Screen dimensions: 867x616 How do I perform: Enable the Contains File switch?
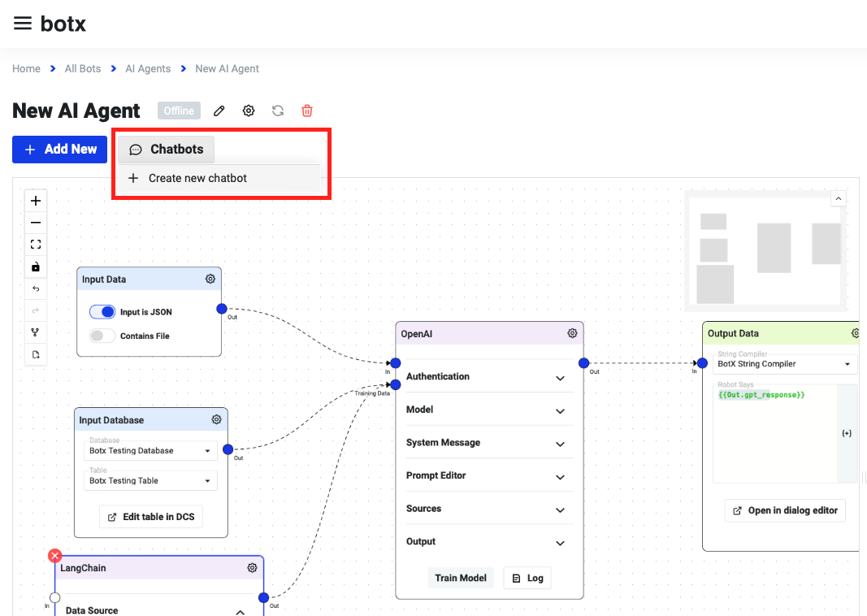[x=102, y=336]
